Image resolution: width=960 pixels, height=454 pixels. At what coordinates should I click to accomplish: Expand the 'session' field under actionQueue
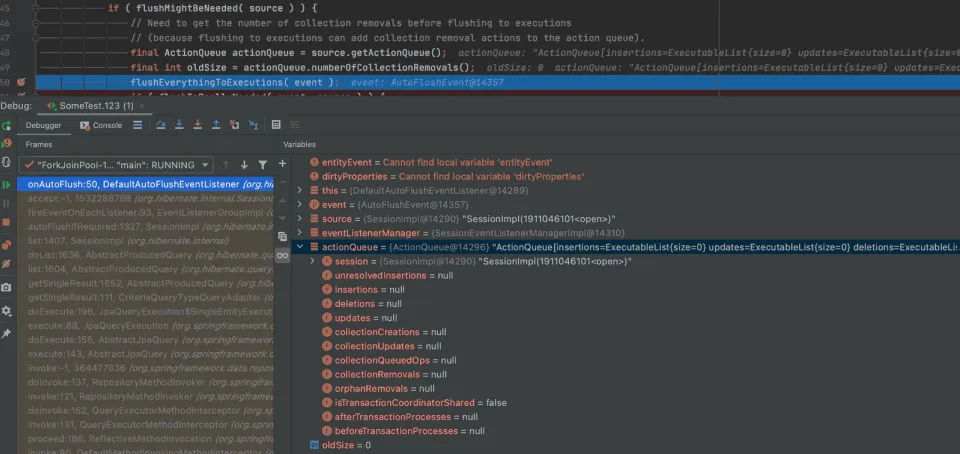tap(312, 261)
